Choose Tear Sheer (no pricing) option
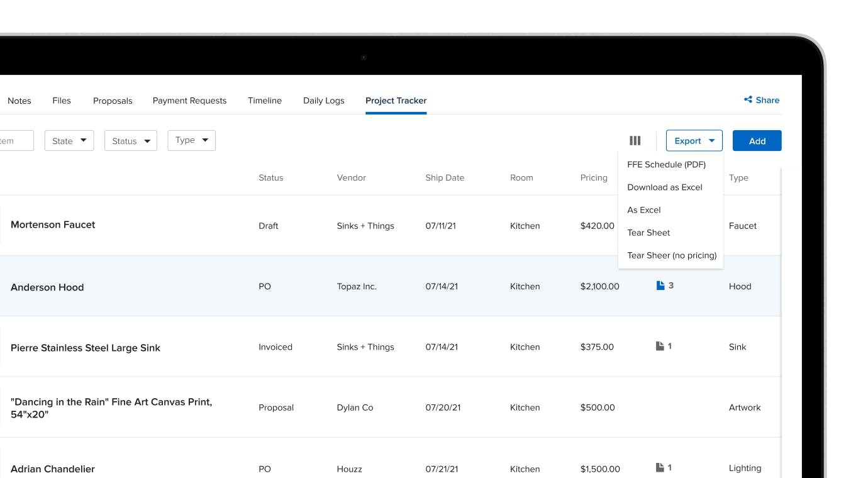The image size is (868, 478). click(672, 255)
